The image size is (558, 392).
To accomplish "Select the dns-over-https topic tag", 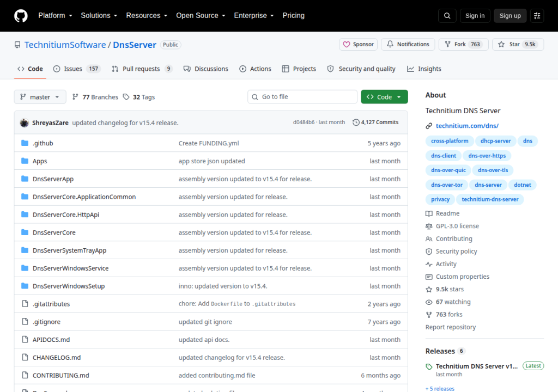I will (487, 156).
